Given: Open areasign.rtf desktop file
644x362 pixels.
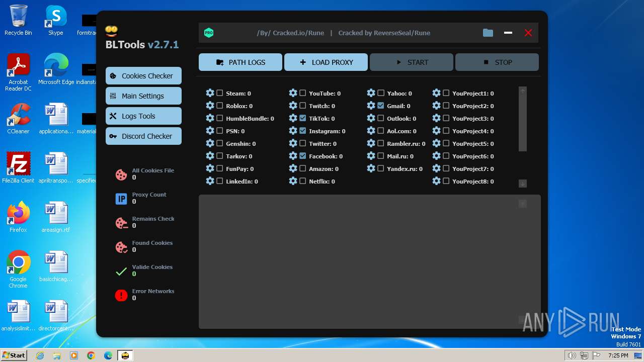Looking at the screenshot, I should 55,217.
